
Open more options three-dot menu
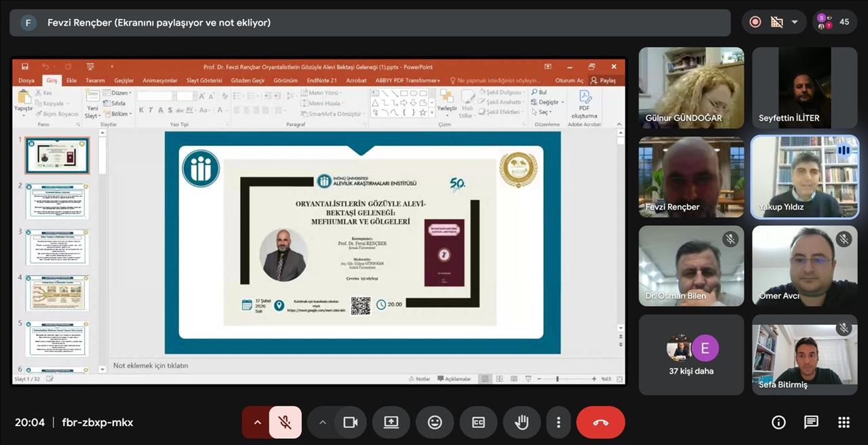pos(558,423)
